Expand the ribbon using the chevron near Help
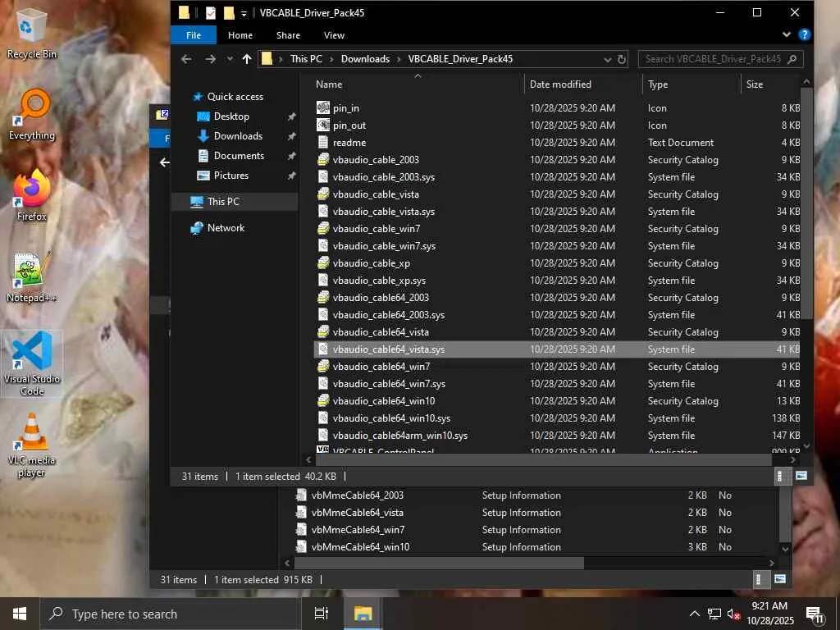 (x=787, y=35)
